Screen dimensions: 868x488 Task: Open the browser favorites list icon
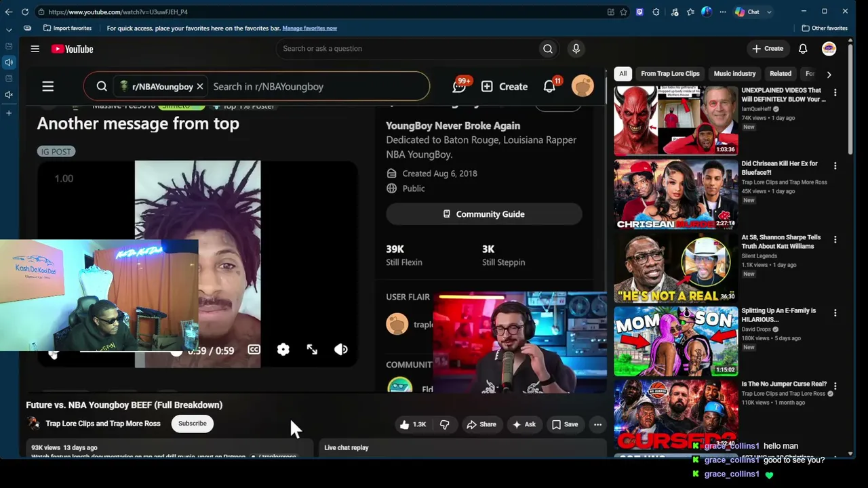pyautogui.click(x=690, y=12)
